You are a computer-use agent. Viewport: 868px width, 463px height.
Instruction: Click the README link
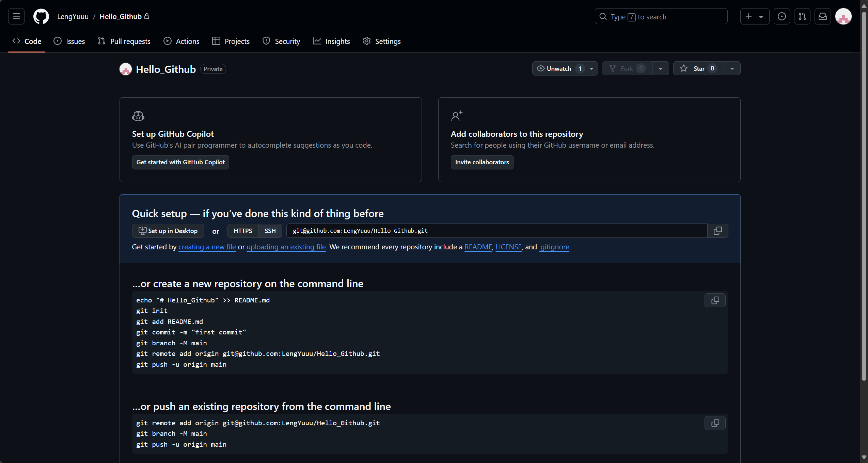(478, 247)
